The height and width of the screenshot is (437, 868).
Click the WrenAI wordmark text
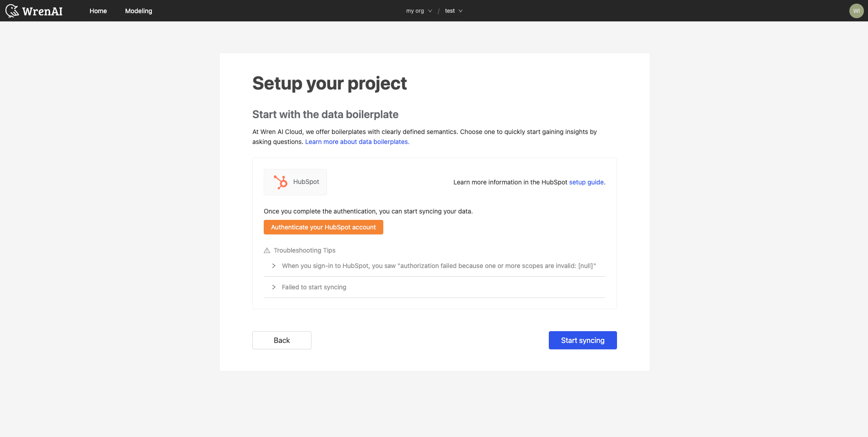pos(42,11)
